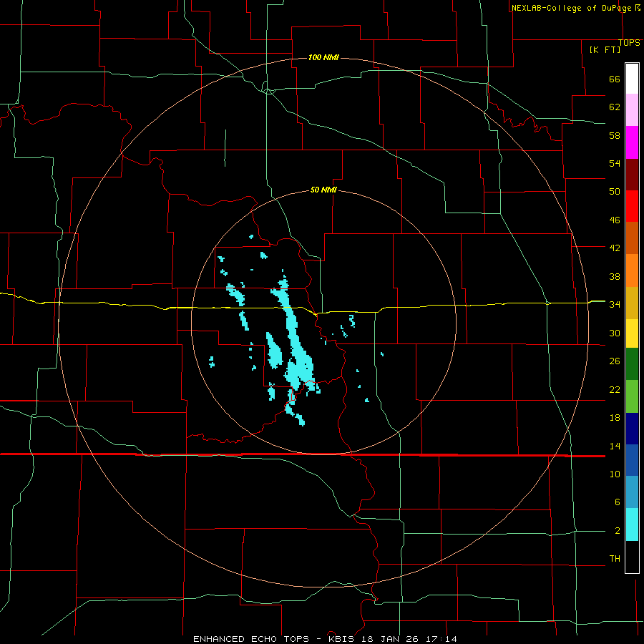Click the light pink legend swatch
Screen dimensions: 644x644
pyautogui.click(x=632, y=110)
